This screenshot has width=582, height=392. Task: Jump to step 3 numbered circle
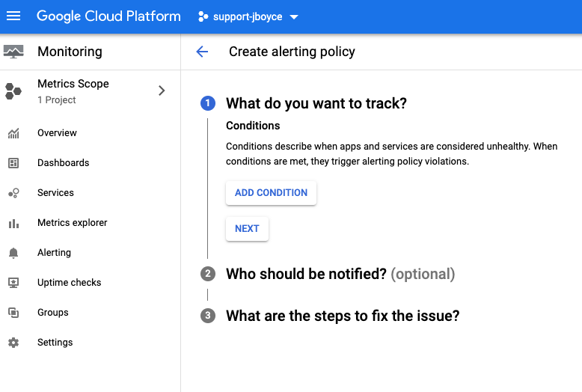coord(208,316)
